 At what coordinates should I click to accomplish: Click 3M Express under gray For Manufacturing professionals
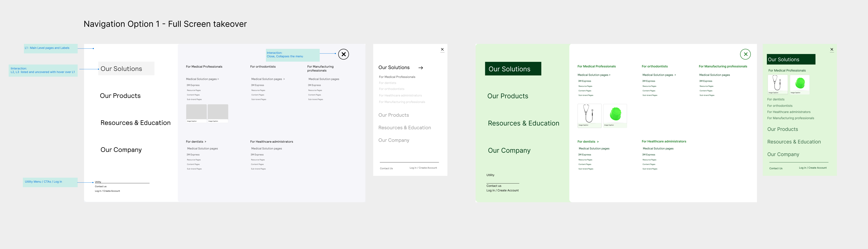[314, 85]
